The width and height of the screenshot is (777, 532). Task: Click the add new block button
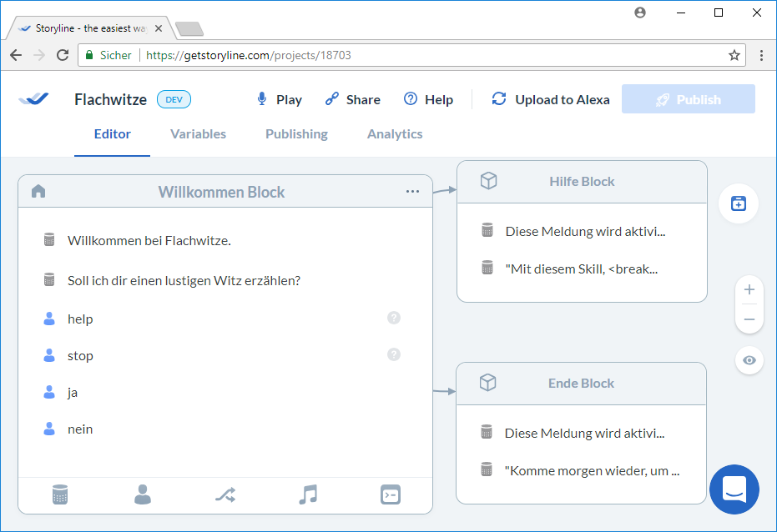click(x=738, y=203)
